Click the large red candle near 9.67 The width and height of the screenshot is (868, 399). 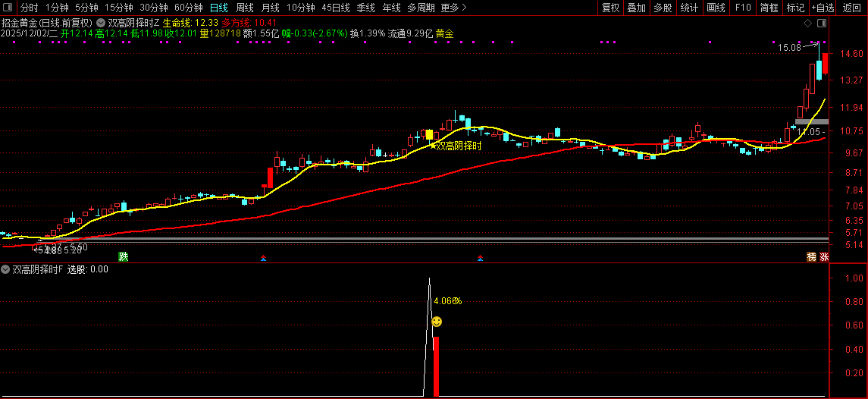270,178
